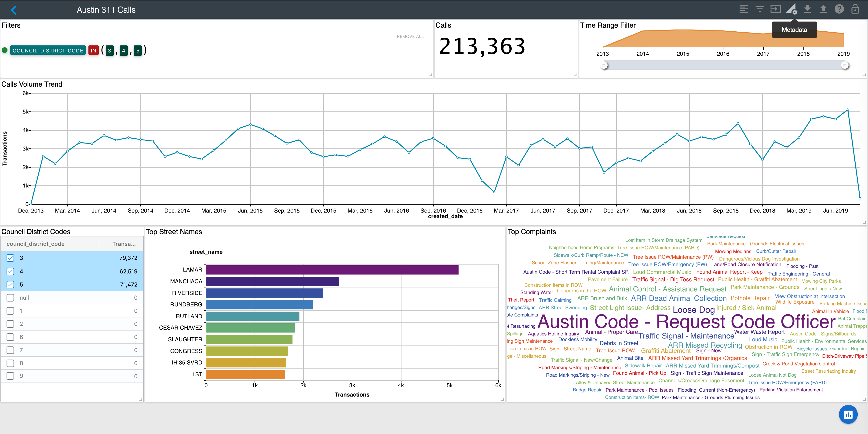Viewport: 868px width, 434px height.
Task: Click the CONGRESS bar
Action: pos(247,351)
